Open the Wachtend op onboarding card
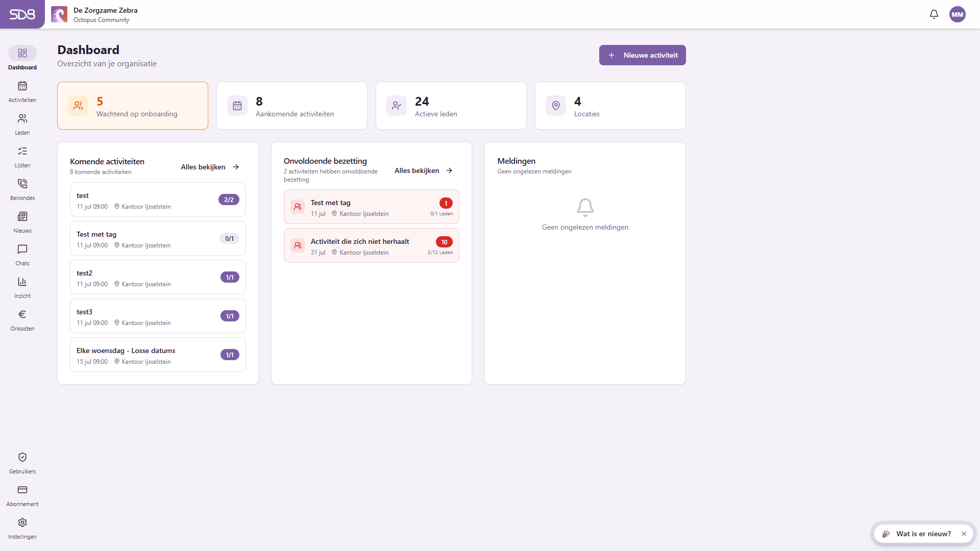The height and width of the screenshot is (551, 980). click(133, 106)
